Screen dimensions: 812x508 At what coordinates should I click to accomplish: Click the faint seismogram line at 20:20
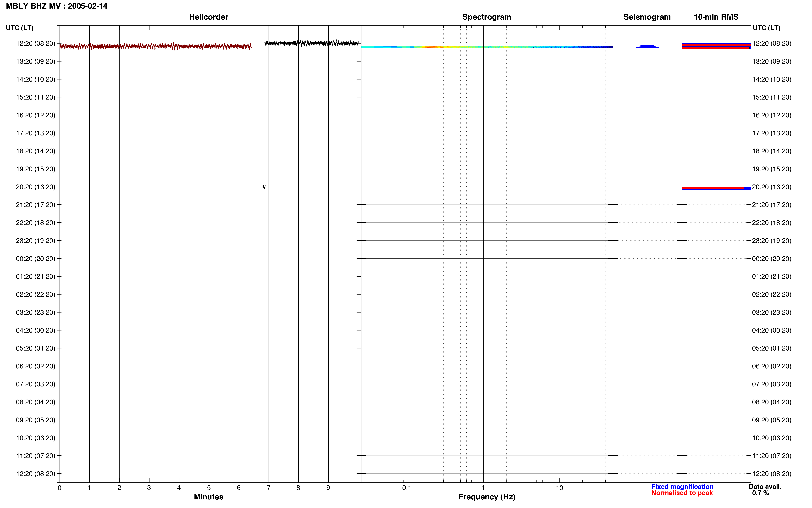click(648, 189)
